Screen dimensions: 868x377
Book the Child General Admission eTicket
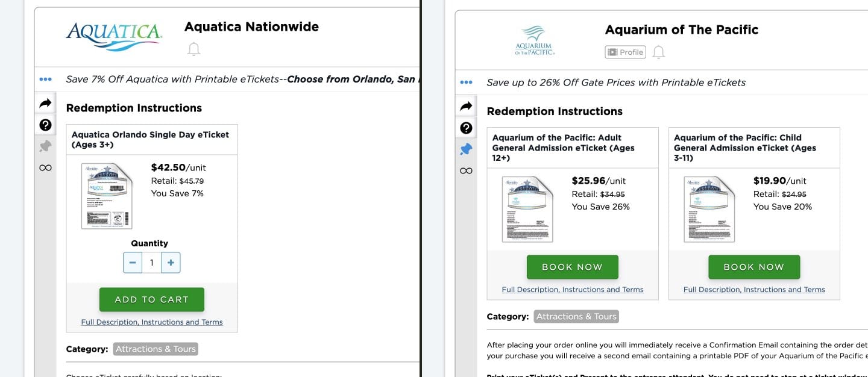coord(754,267)
